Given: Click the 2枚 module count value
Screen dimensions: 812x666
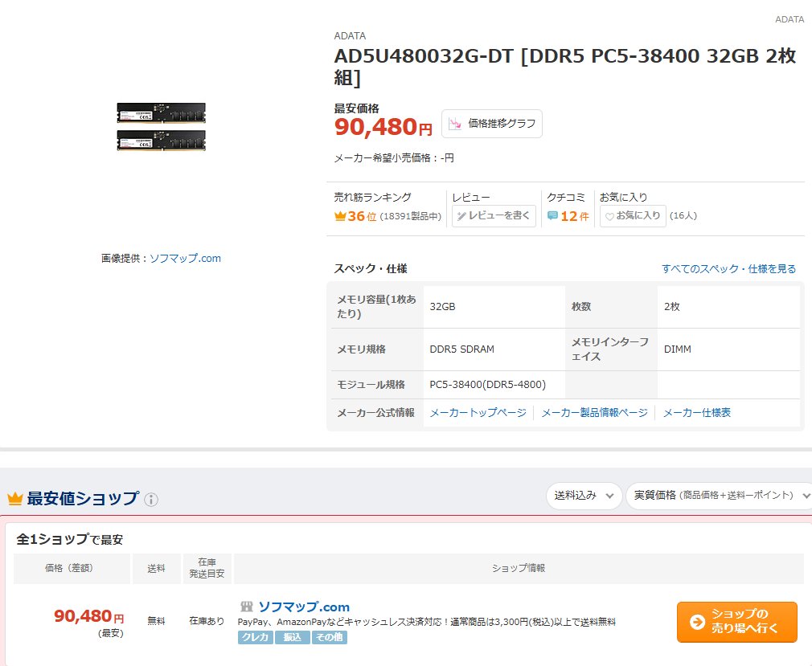Looking at the screenshot, I should 671,306.
